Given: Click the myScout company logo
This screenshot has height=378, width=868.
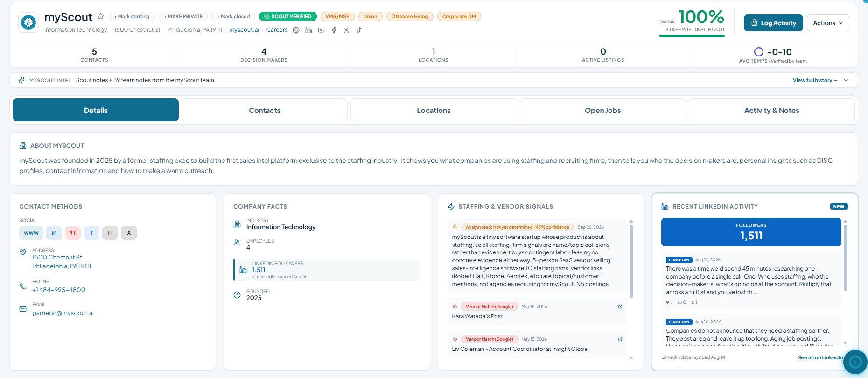Looking at the screenshot, I should pos(28,22).
